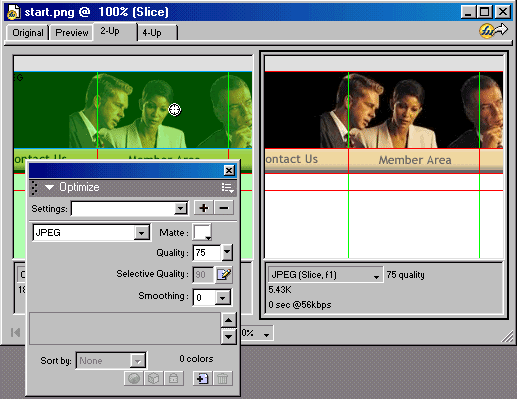Image resolution: width=517 pixels, height=399 pixels.
Task: Open the Optimize panel options menu icon
Action: (228, 188)
